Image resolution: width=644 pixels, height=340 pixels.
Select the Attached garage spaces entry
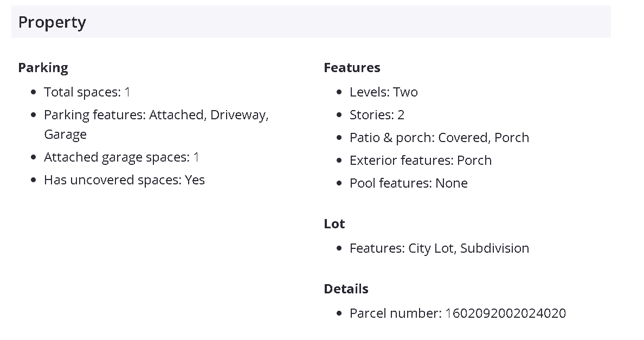[121, 157]
